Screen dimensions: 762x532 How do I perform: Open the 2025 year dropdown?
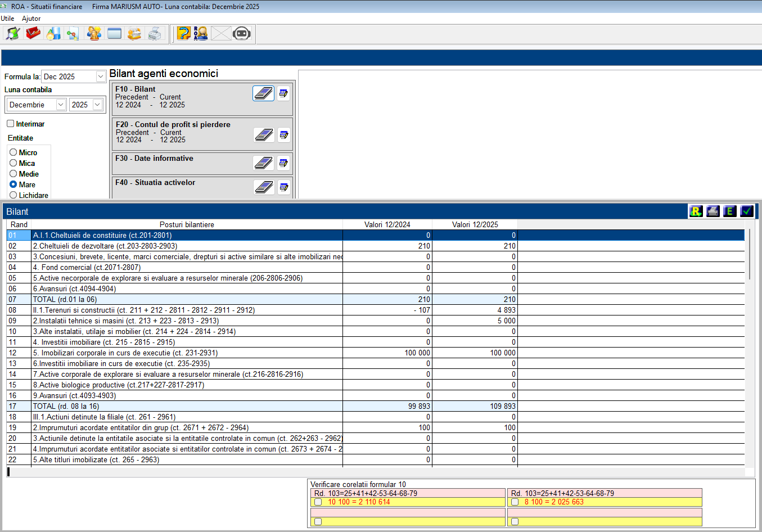[97, 105]
